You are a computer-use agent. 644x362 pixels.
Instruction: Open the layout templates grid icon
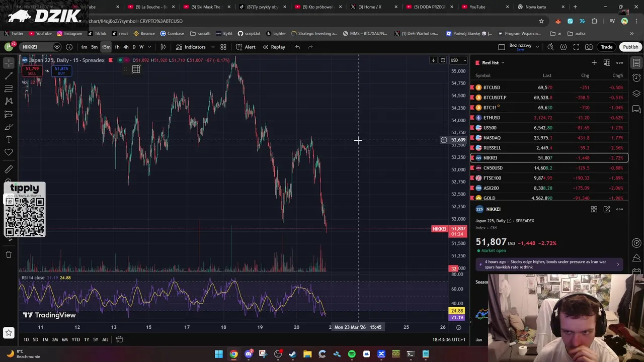tap(223, 47)
